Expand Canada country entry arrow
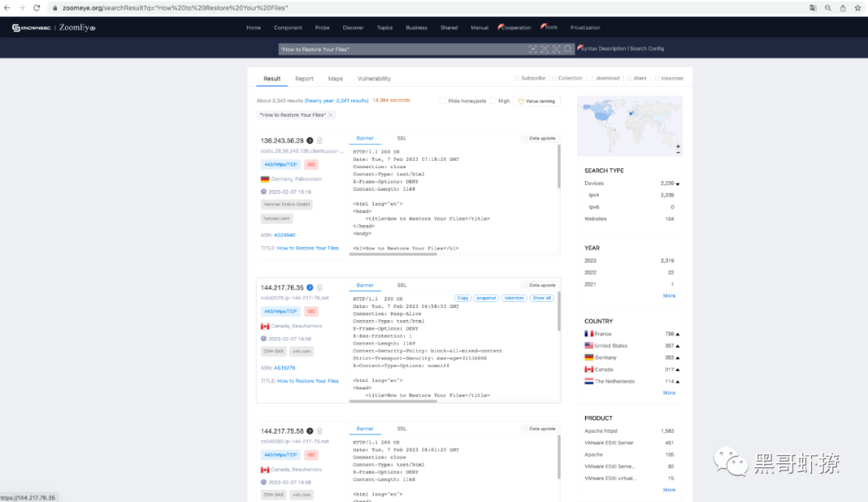This screenshot has height=502, width=868. click(678, 369)
